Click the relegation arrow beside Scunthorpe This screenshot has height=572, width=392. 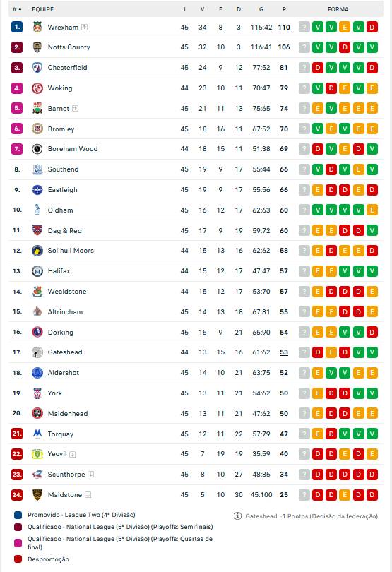[x=91, y=475]
